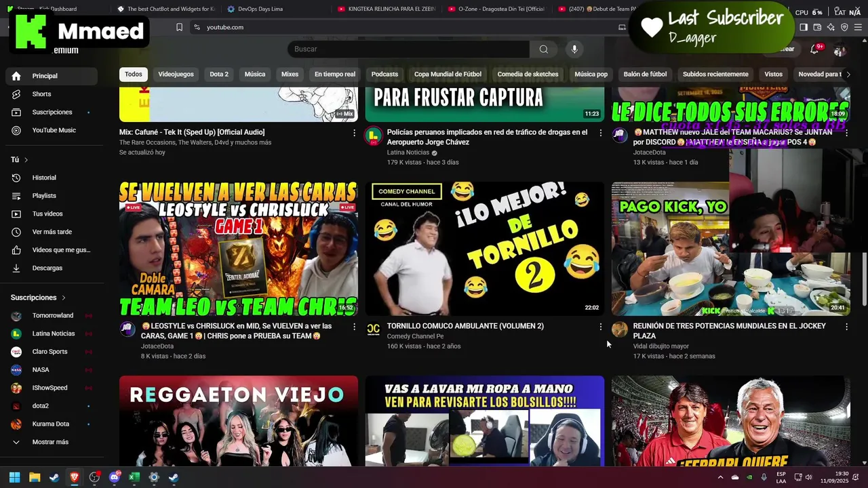Image resolution: width=868 pixels, height=488 pixels.
Task: Select Comedia de sketches chip
Action: (528, 75)
